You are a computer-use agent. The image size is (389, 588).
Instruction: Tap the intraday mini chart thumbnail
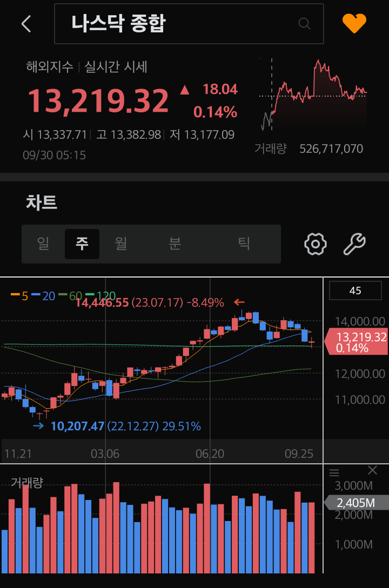[313, 94]
